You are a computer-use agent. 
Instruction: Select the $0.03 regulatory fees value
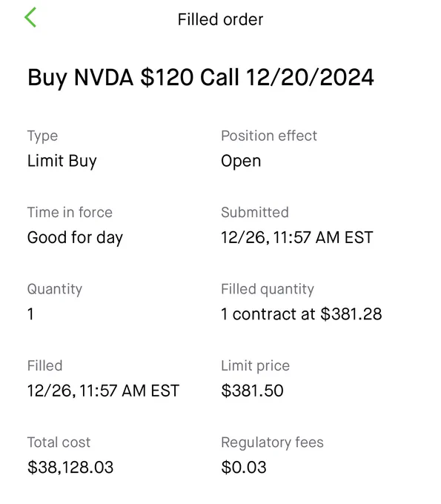pos(244,468)
